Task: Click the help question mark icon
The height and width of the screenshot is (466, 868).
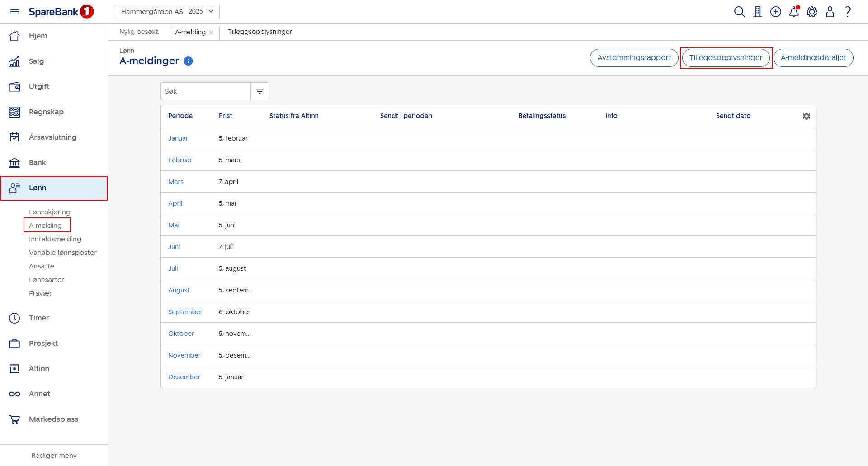Action: [848, 12]
